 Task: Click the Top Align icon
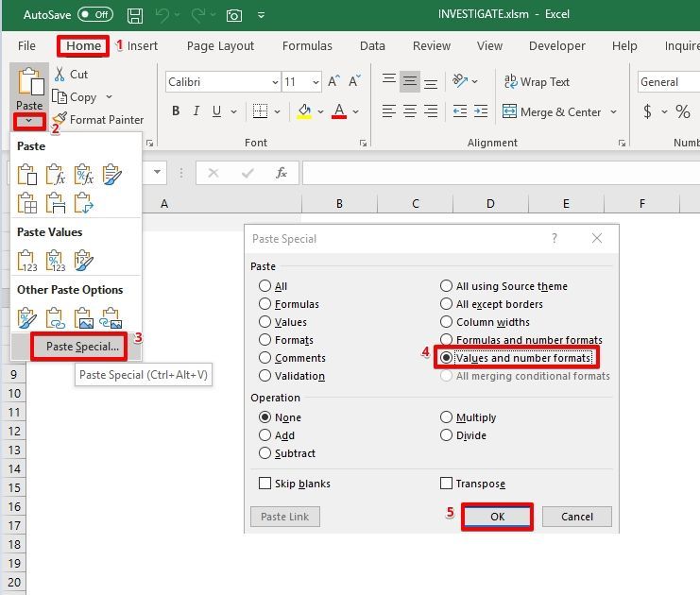pos(389,81)
